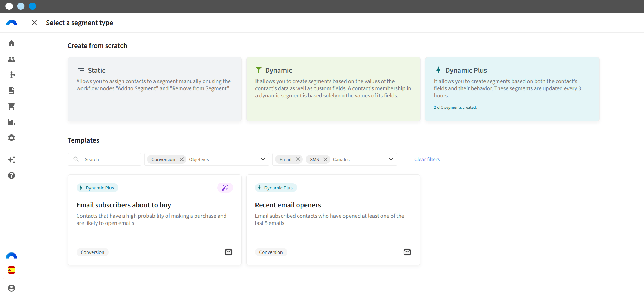
Task: Click the Dynamic funnel icon
Action: pos(259,70)
